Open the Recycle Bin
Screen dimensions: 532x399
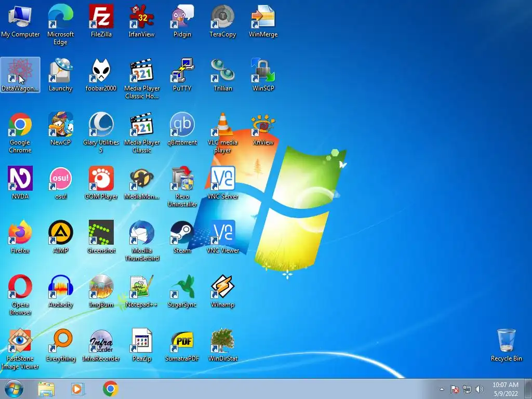click(506, 345)
